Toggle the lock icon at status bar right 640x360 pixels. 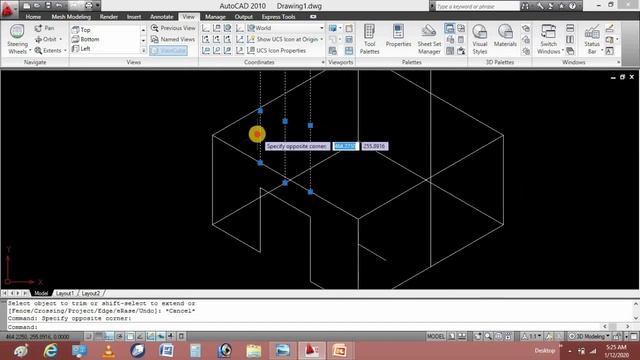point(617,336)
